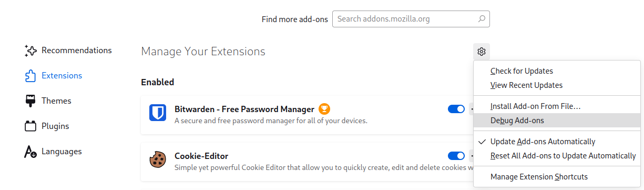
Task: Click the Themes paintbrush icon
Action: pyautogui.click(x=30, y=101)
